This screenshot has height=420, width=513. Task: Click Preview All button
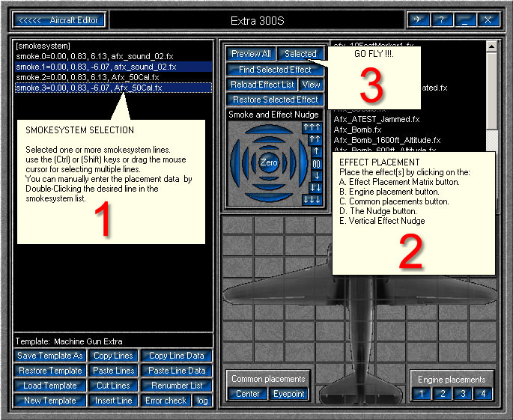251,54
